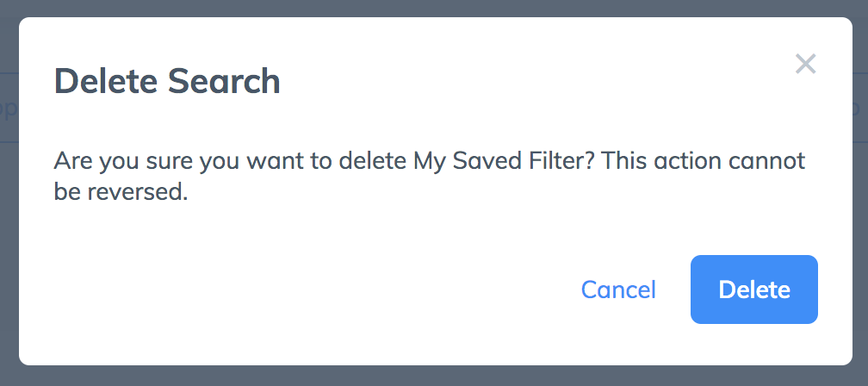Exit the modal via the close icon
The image size is (868, 386).
805,64
